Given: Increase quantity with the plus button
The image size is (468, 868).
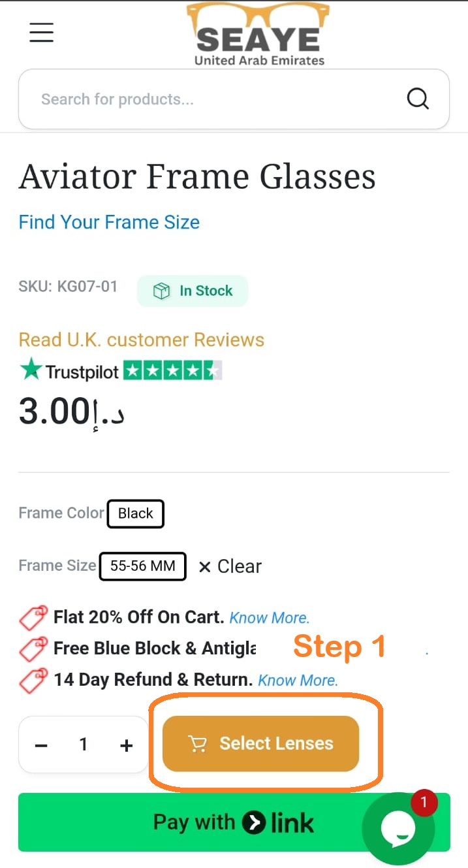Looking at the screenshot, I should coord(127,745).
